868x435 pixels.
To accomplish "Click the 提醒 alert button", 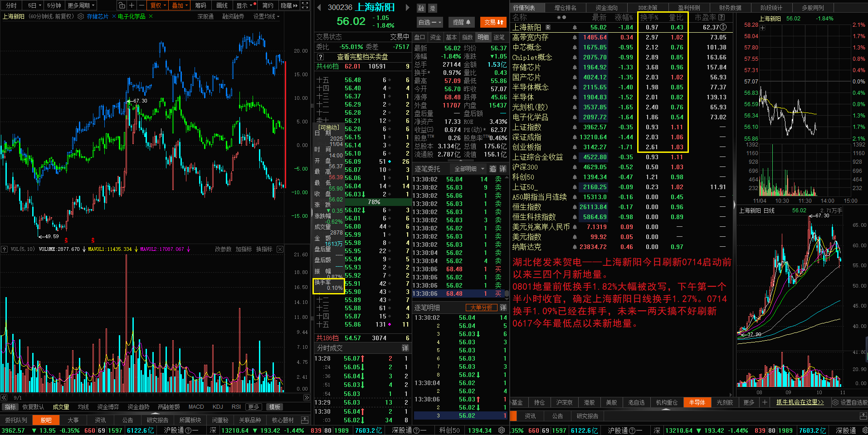I will [x=461, y=22].
